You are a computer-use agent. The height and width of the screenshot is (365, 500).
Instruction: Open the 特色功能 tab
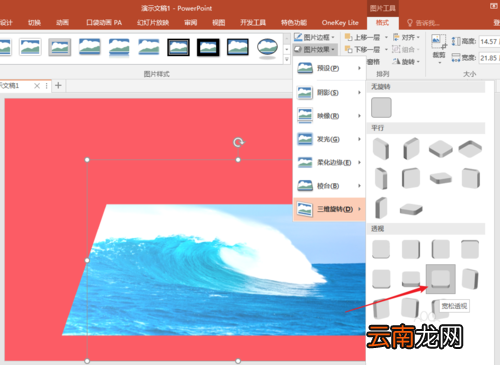[294, 23]
